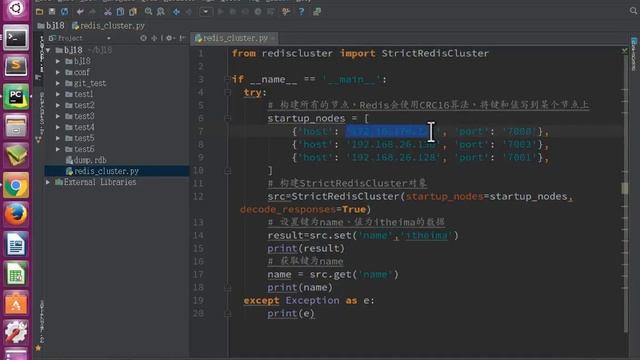Image resolution: width=640 pixels, height=360 pixels.
Task: Select the git_test folder label
Action: click(x=90, y=83)
